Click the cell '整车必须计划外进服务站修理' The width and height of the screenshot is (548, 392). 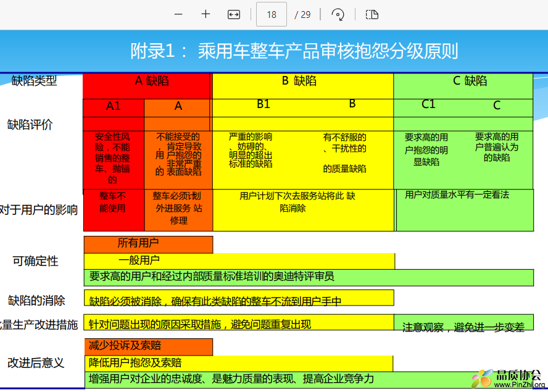pos(178,210)
